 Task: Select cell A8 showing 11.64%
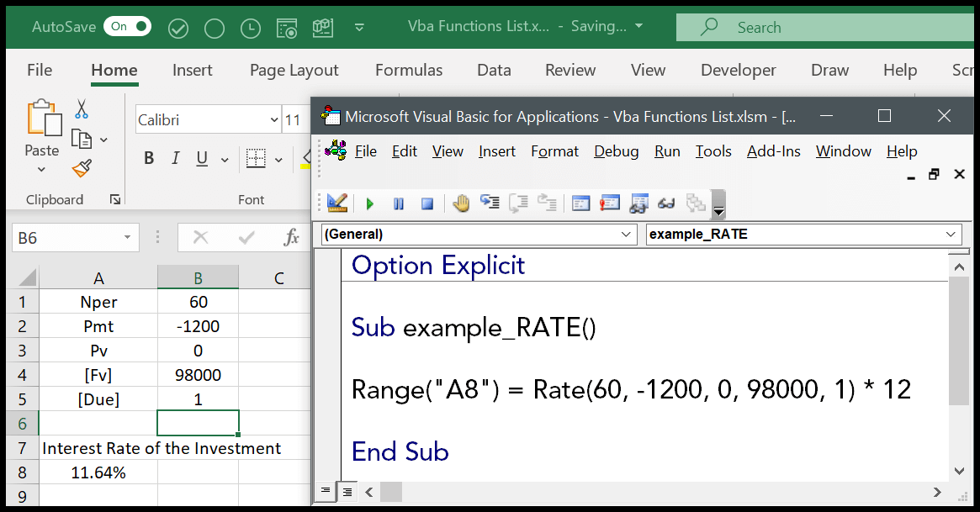click(98, 472)
